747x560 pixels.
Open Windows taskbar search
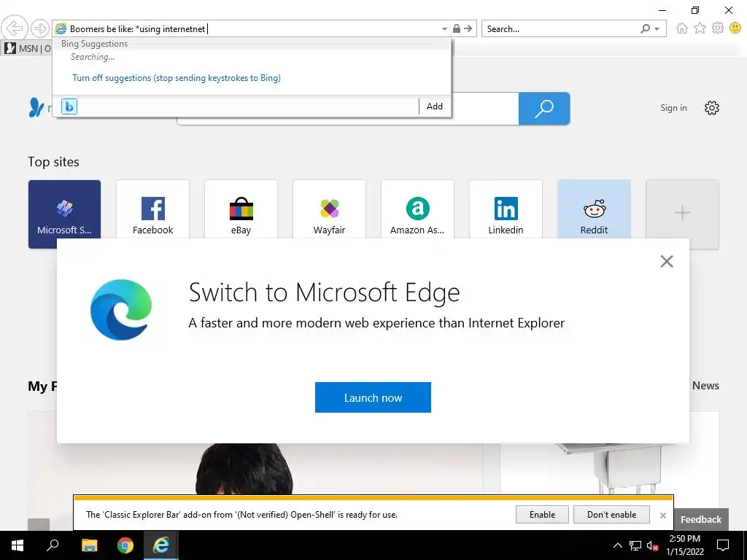(53, 545)
